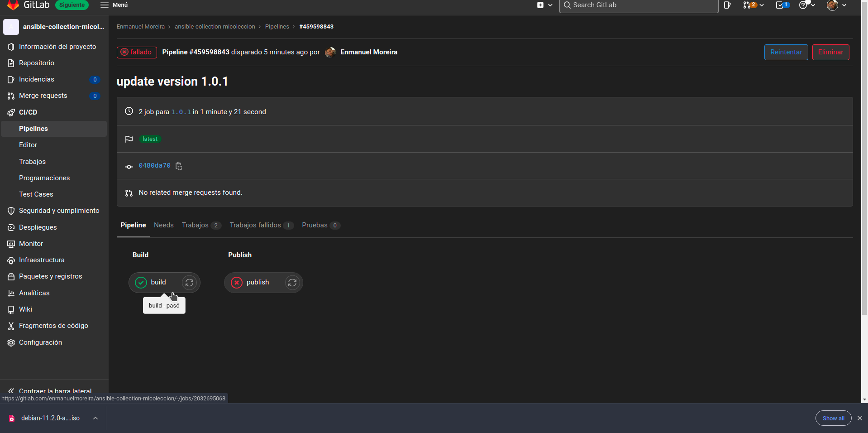The width and height of the screenshot is (868, 433).
Task: Click the Paquetes y registros icon
Action: coord(11,276)
